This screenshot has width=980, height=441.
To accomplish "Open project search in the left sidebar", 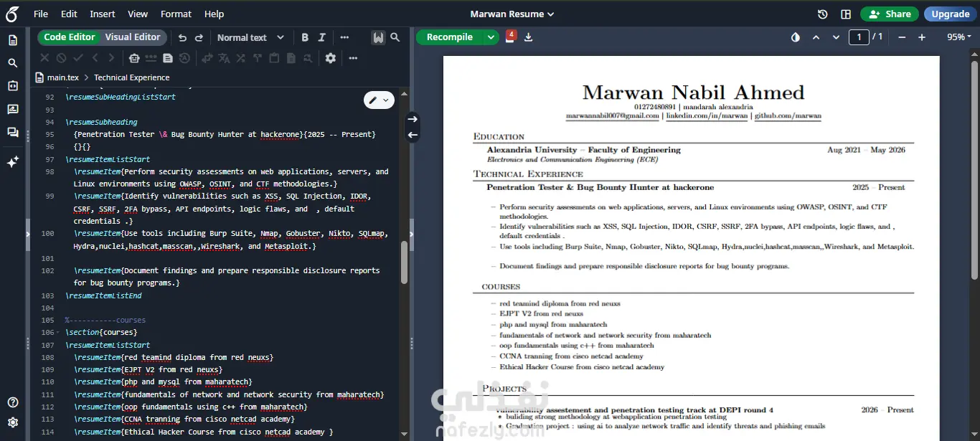I will 13,63.
